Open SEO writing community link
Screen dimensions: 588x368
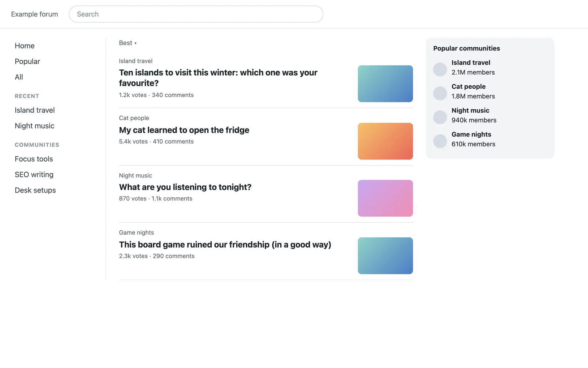[x=34, y=174]
